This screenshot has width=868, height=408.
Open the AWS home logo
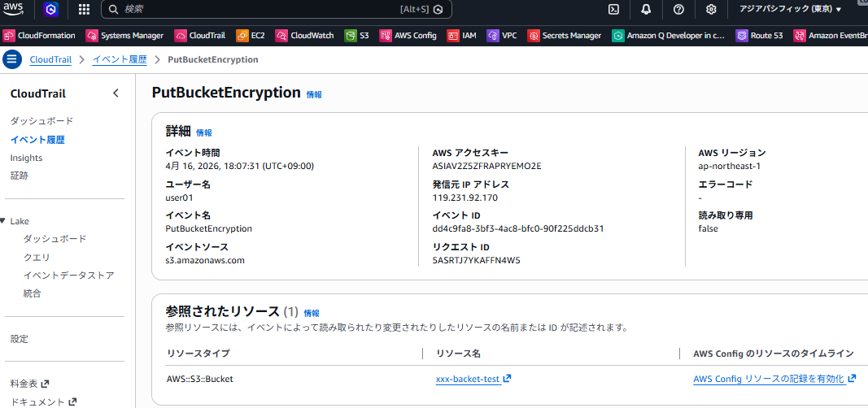[x=13, y=9]
